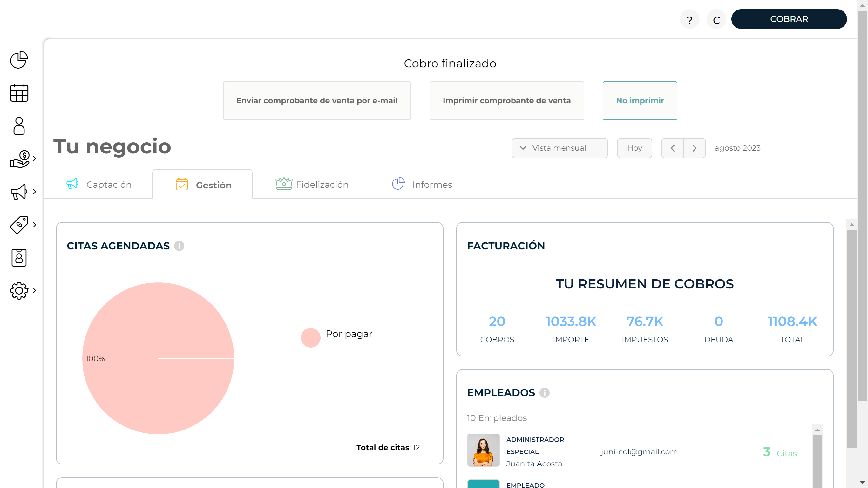Go to next month arrow
The width and height of the screenshot is (868, 488).
pyautogui.click(x=695, y=148)
